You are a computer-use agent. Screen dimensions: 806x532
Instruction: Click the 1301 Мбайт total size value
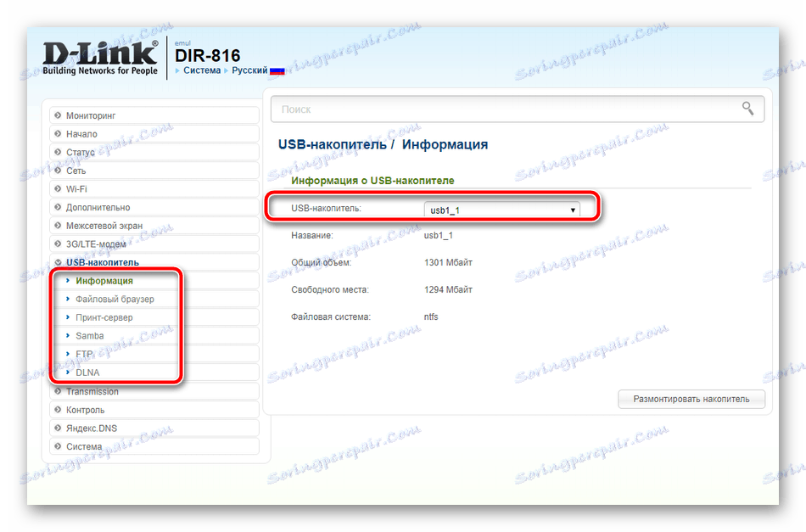click(448, 263)
